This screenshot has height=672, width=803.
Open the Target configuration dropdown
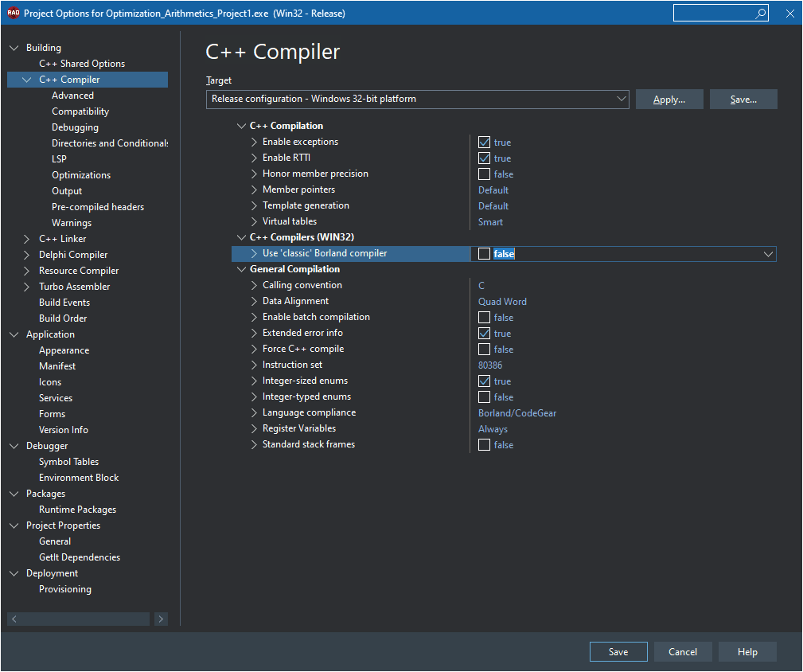coord(417,99)
